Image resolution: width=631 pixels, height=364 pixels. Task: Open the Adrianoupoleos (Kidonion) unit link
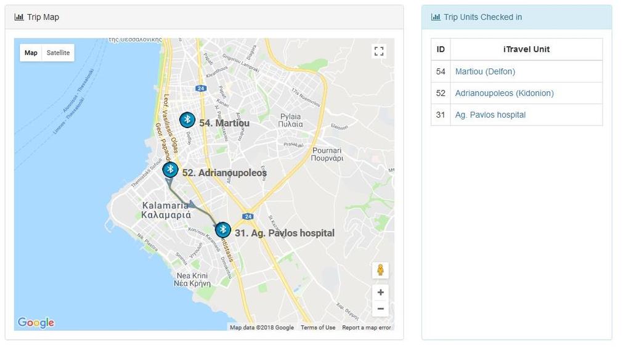504,93
